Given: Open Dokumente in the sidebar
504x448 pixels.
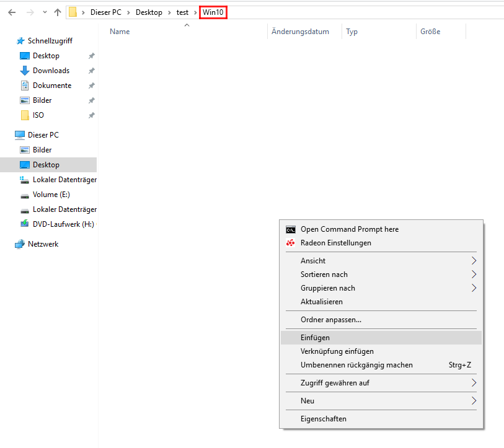Looking at the screenshot, I should [x=52, y=86].
